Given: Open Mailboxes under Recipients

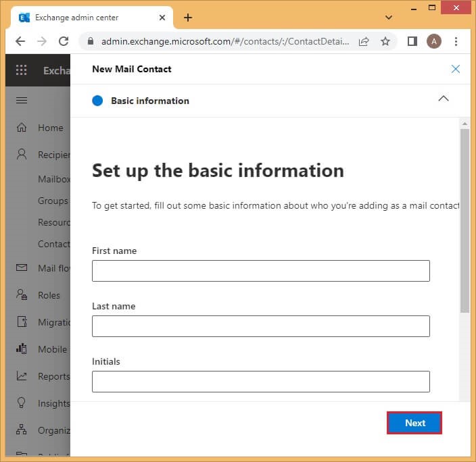Looking at the screenshot, I should pos(54,179).
